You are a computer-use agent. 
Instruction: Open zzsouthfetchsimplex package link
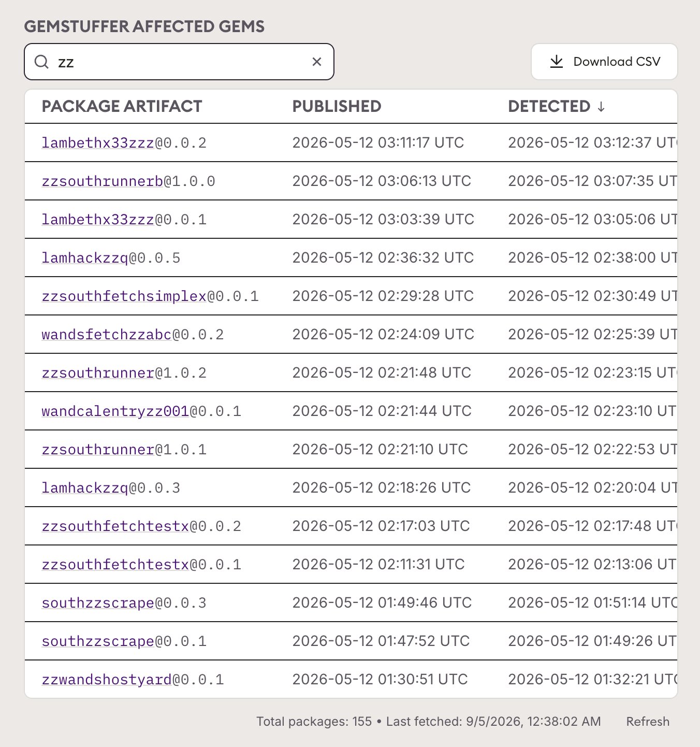(x=124, y=296)
